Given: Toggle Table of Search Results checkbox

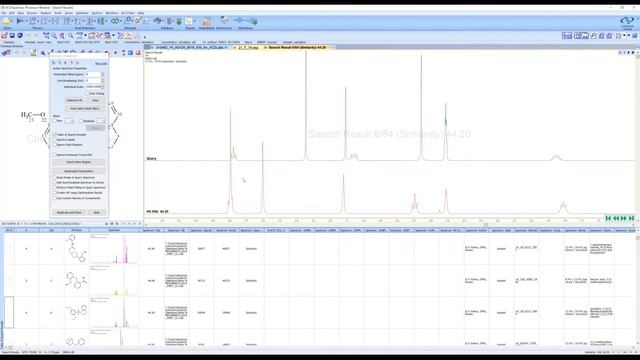Looking at the screenshot, I should point(55,134).
